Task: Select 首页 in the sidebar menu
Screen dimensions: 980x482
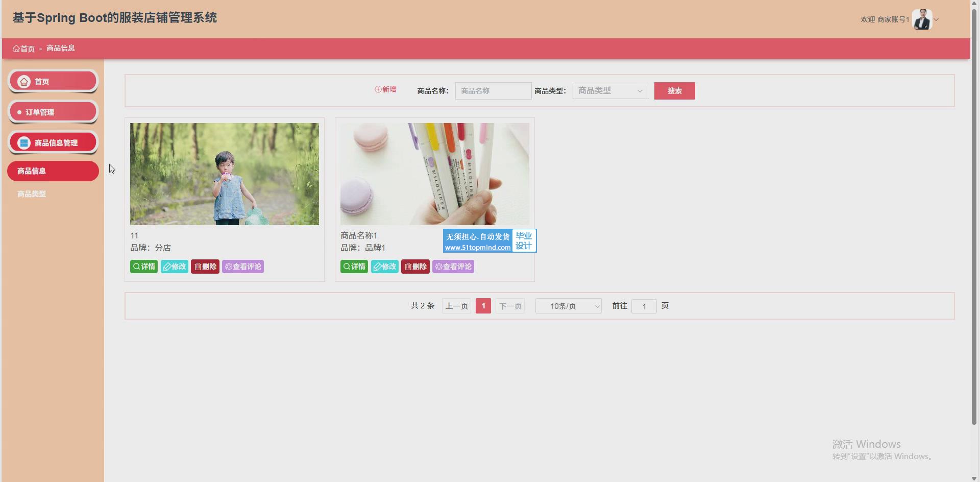Action: pyautogui.click(x=53, y=81)
